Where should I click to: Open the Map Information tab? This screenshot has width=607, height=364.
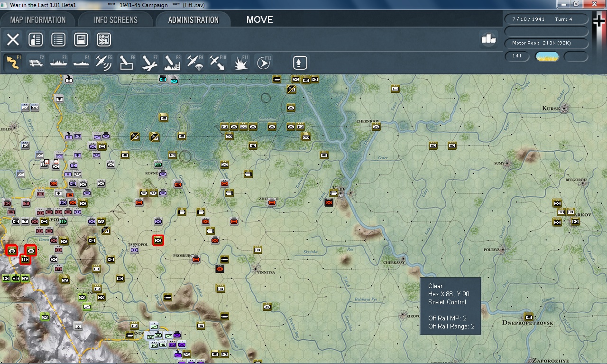(x=38, y=20)
